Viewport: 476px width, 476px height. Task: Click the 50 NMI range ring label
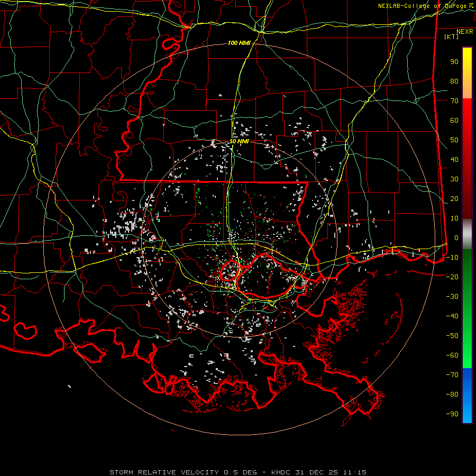[239, 141]
